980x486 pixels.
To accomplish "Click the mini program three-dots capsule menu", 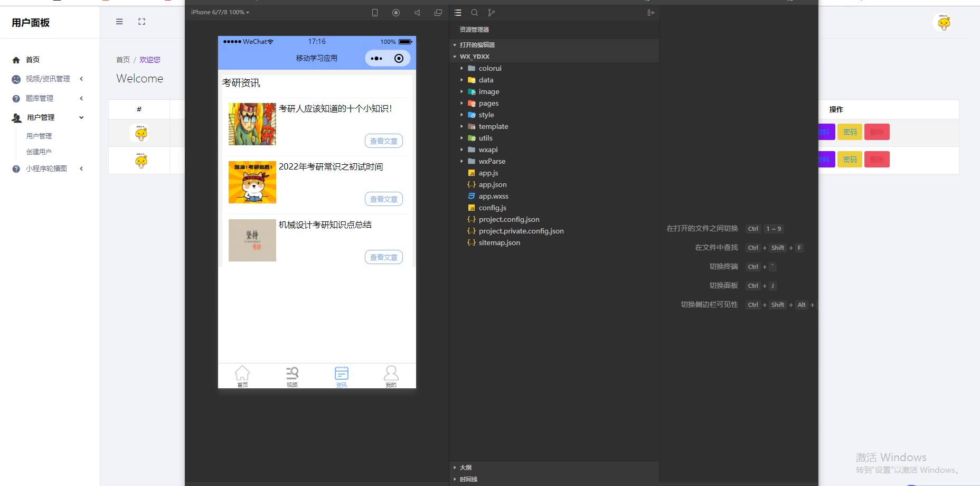I will tap(376, 59).
